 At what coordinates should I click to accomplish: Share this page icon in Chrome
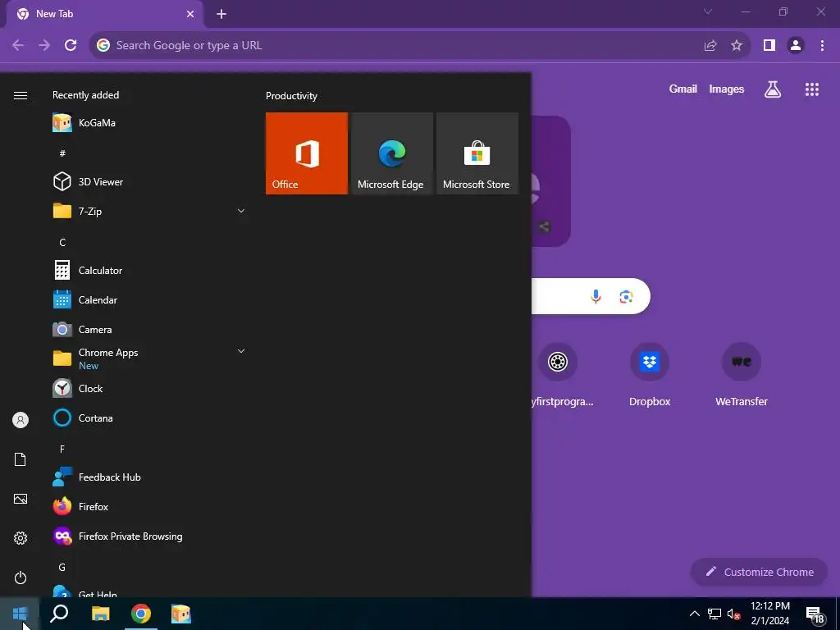click(x=710, y=46)
